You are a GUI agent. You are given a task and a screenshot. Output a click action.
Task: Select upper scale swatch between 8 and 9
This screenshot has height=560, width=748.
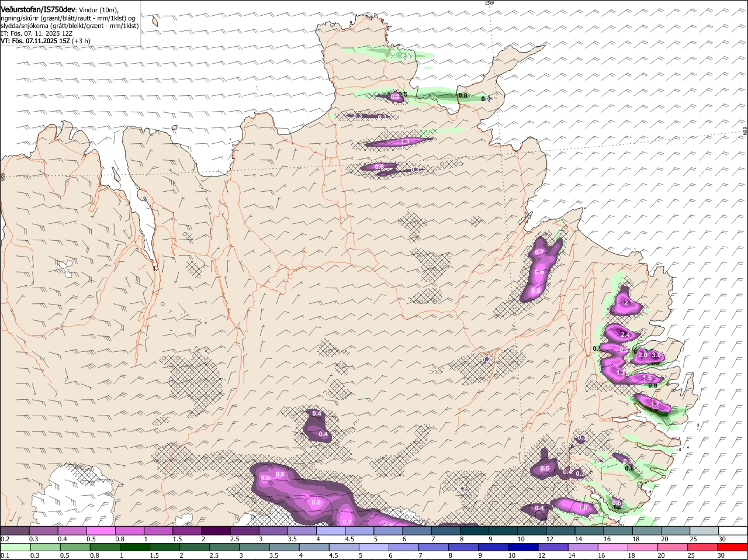coord(475,531)
